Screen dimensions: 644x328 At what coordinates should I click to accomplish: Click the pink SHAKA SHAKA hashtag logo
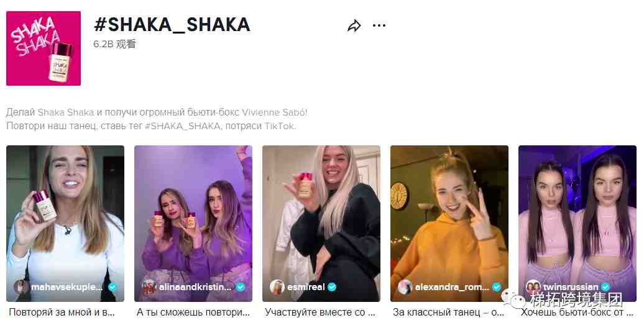[x=44, y=48]
